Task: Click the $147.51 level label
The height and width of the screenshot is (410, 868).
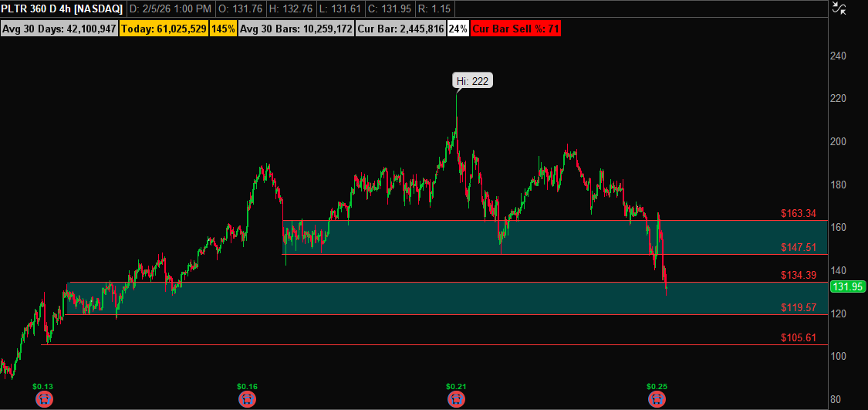Action: (x=799, y=247)
